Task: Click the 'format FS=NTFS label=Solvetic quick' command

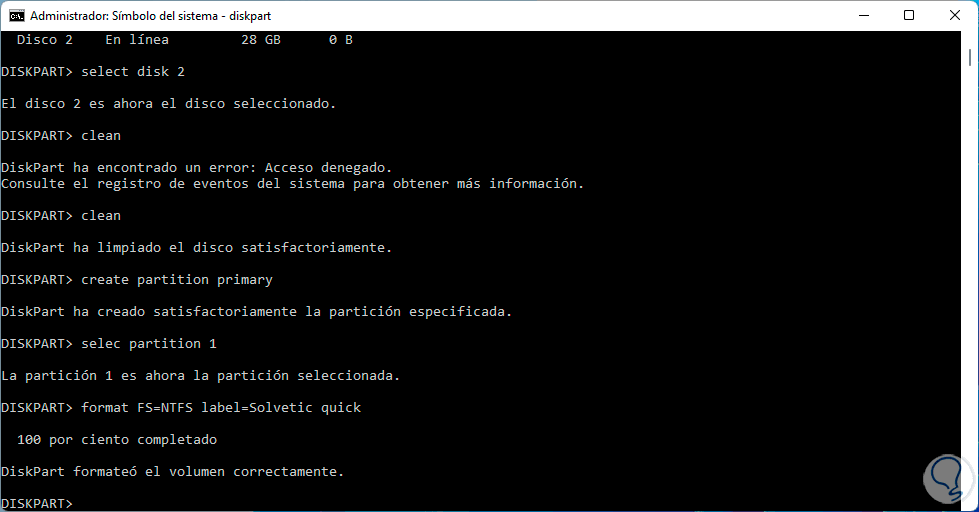Action: (x=221, y=408)
